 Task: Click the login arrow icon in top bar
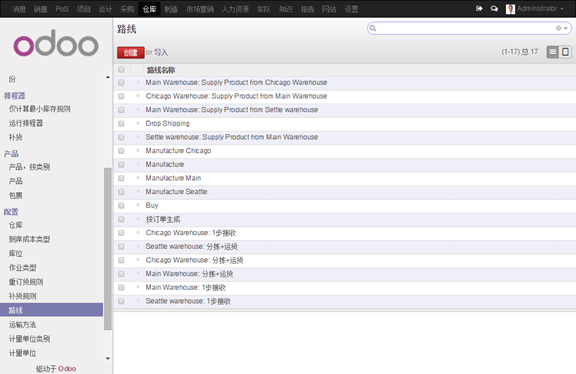click(x=479, y=8)
